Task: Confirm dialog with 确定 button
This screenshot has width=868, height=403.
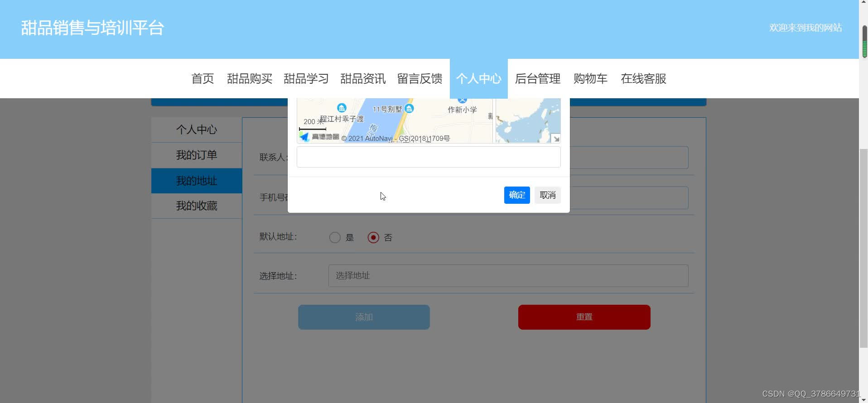Action: [517, 195]
